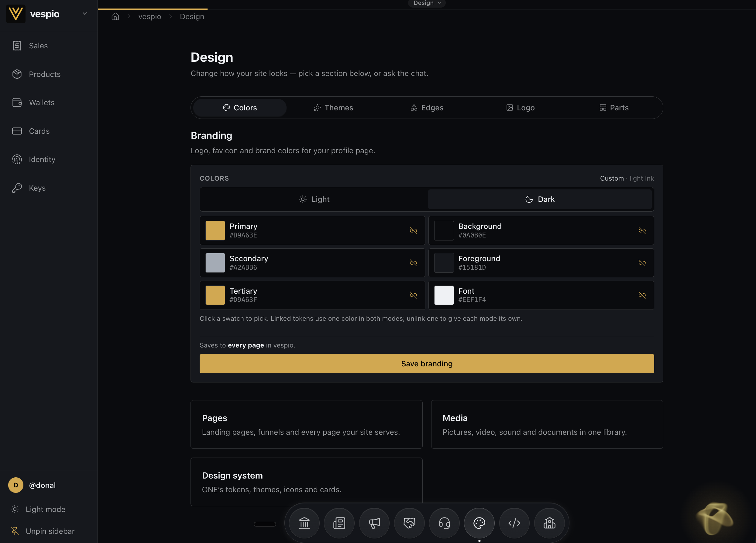Select the Colors tab

click(240, 108)
